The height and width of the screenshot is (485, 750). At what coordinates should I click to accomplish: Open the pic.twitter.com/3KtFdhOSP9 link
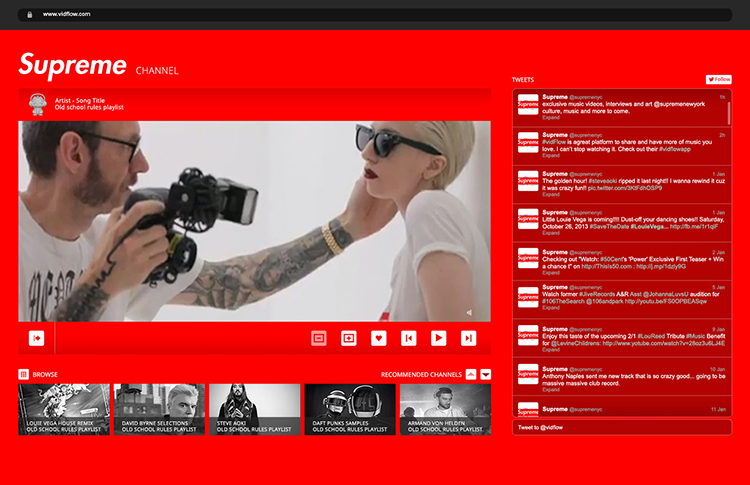[625, 188]
